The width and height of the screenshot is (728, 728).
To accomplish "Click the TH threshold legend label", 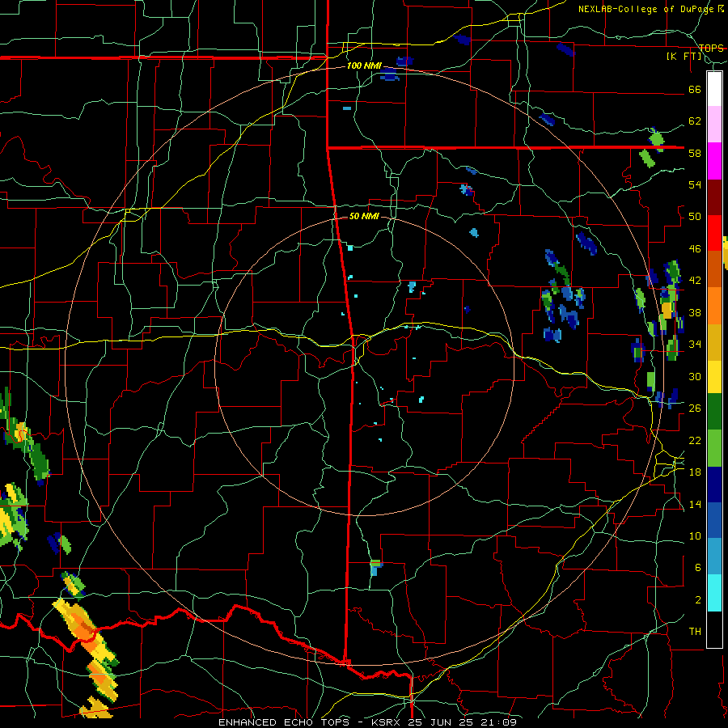I will pyautogui.click(x=695, y=632).
